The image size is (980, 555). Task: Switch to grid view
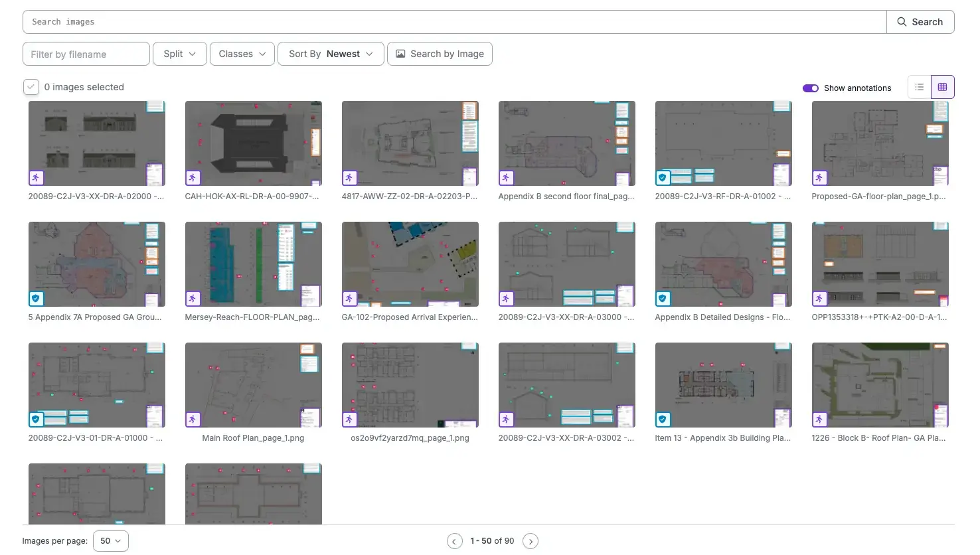click(x=943, y=87)
